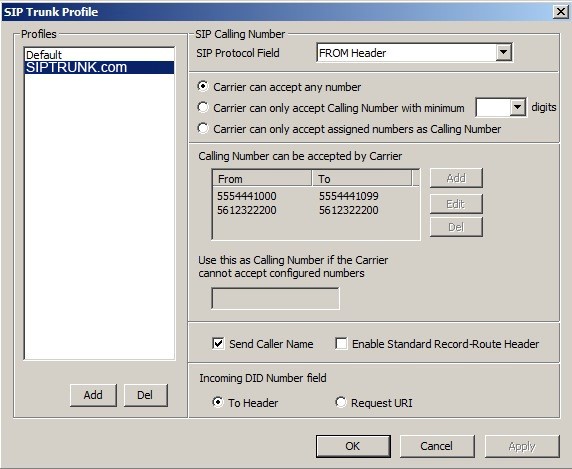Viewport: 572px width, 469px height.
Task: Select 'Carrier can only accept assigned numbers' option
Action: 203,128
